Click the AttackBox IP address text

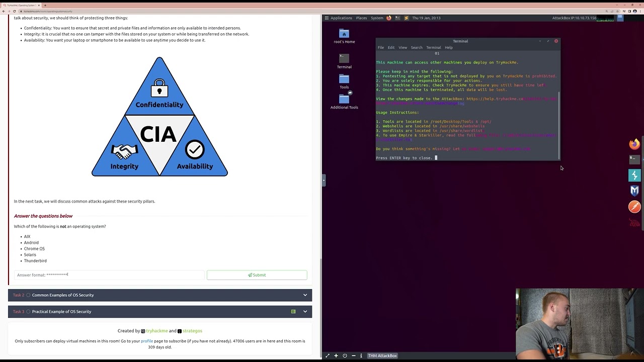574,18
